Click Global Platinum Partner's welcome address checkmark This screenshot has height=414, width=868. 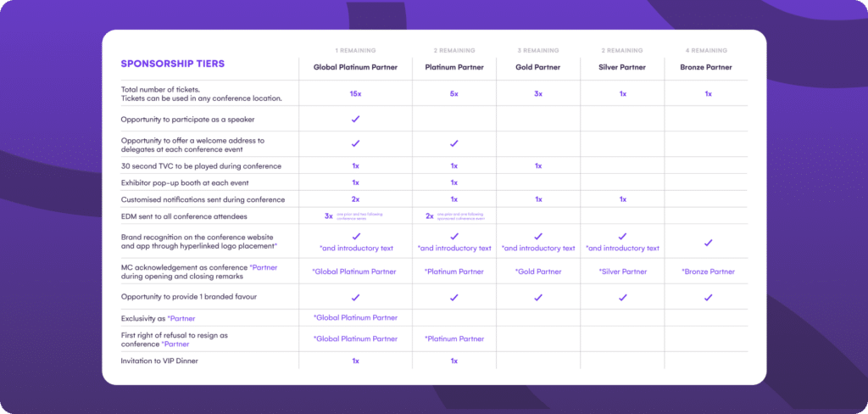point(355,143)
